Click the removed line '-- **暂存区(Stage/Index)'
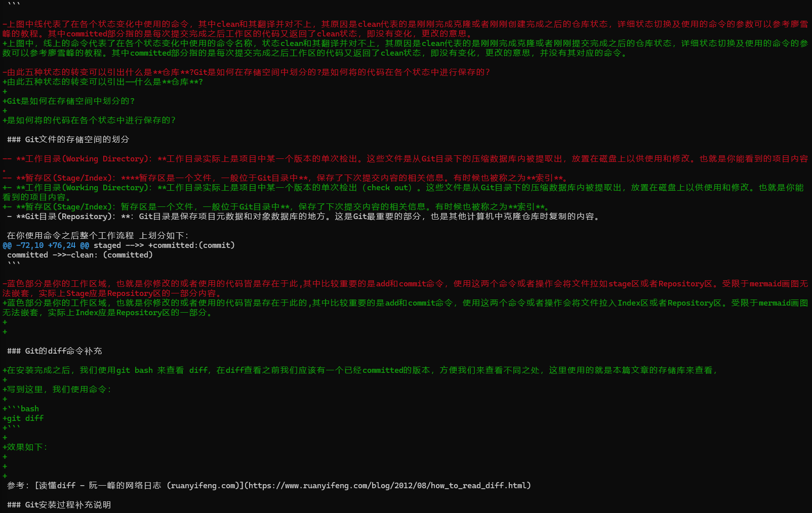Screen dimensions: 812x513 coord(286,178)
